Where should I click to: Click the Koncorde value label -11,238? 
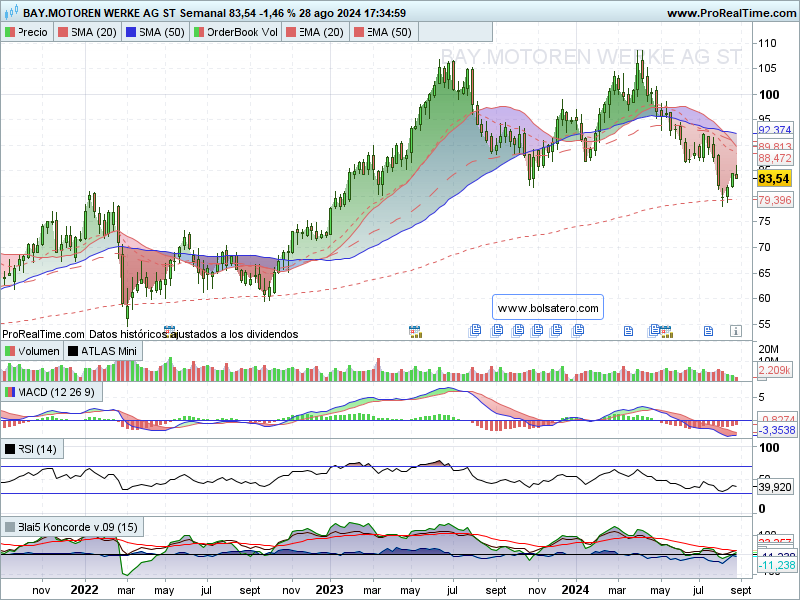[x=776, y=565]
